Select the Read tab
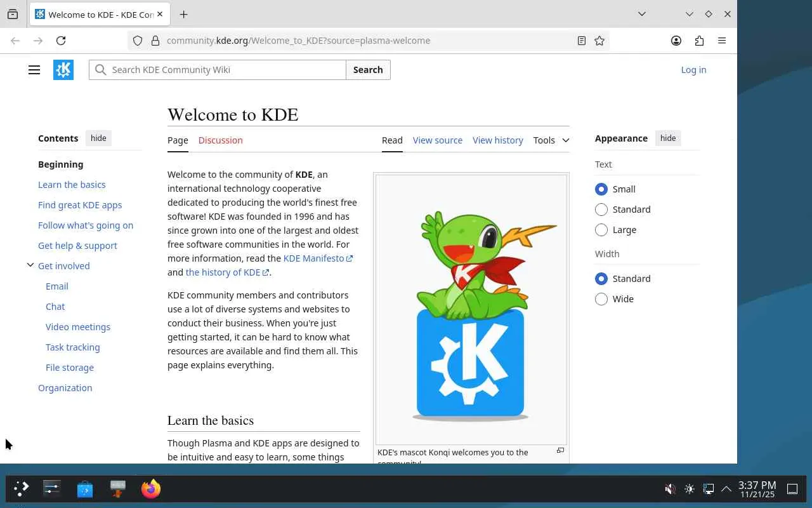812x508 pixels. click(392, 140)
